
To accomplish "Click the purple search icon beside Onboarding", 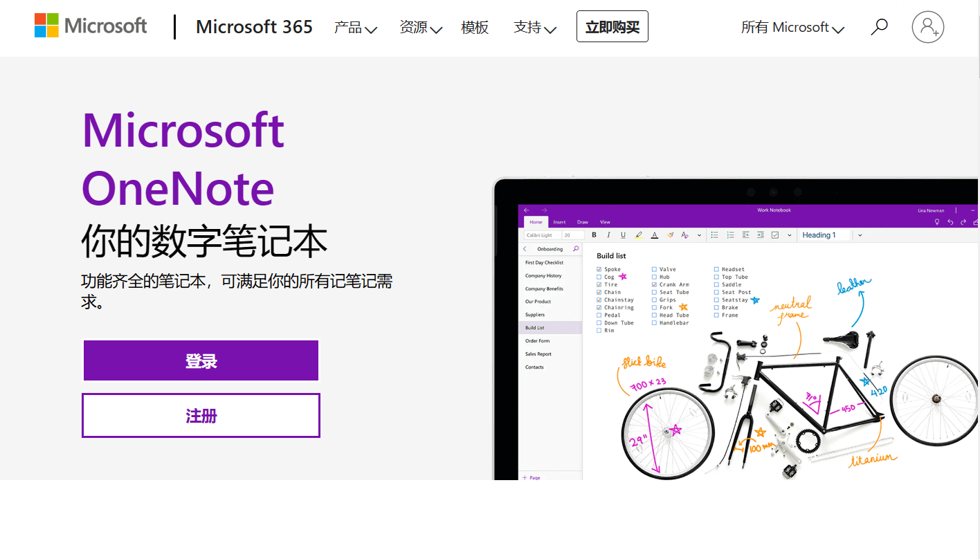I will tap(576, 248).
